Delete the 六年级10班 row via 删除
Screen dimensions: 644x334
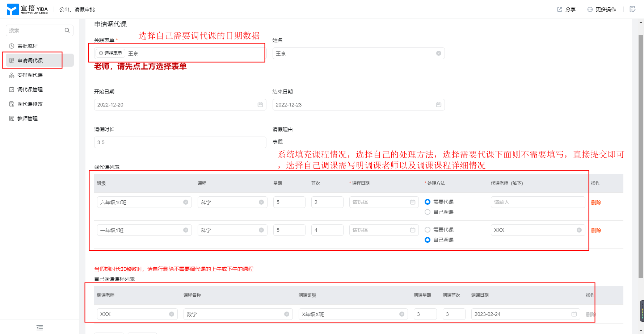(x=596, y=203)
